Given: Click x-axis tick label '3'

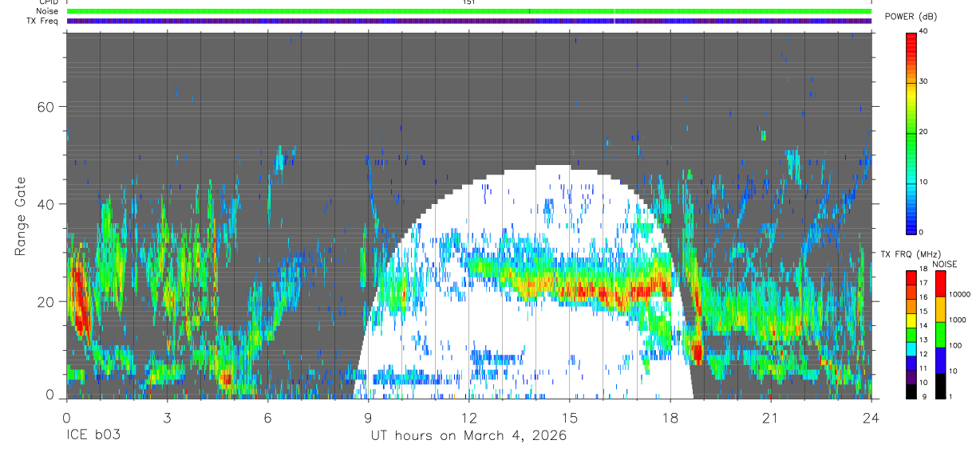Looking at the screenshot, I should 167,418.
